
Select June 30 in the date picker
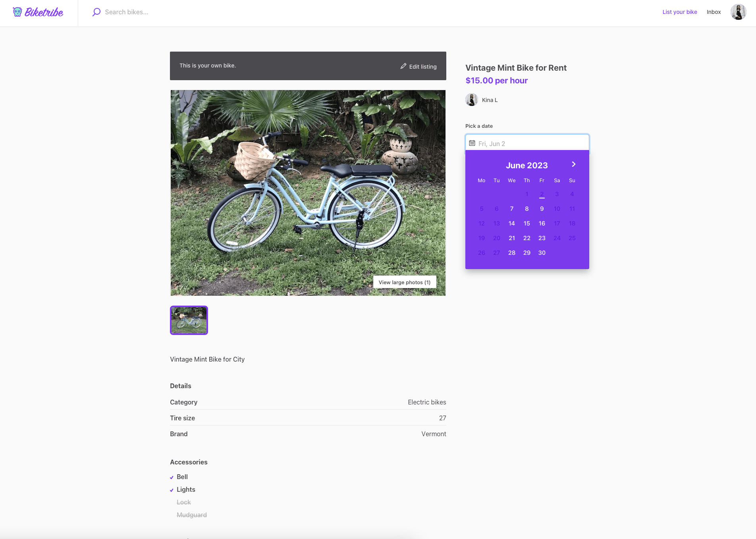tap(542, 253)
